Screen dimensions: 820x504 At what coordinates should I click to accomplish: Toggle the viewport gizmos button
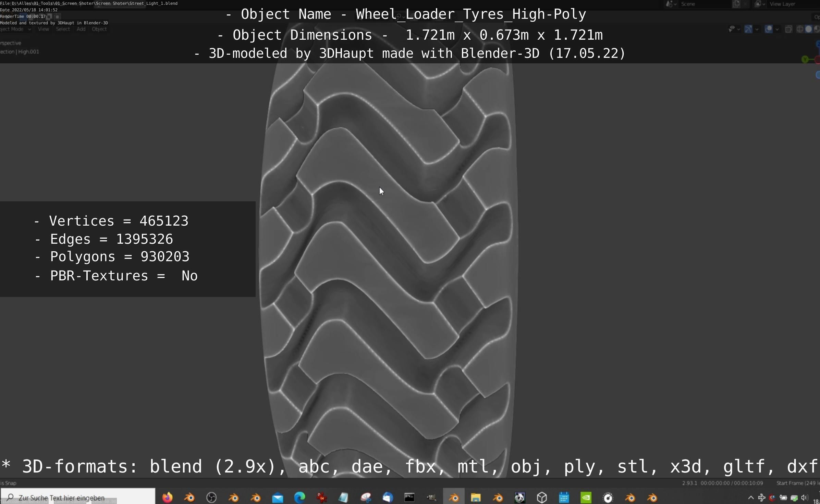748,29
